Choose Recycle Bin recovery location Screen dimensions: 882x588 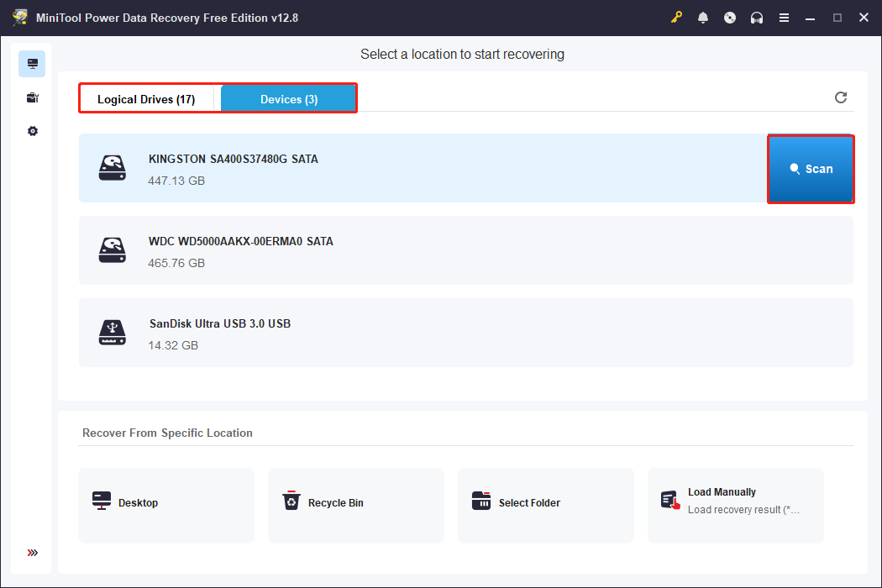click(355, 503)
